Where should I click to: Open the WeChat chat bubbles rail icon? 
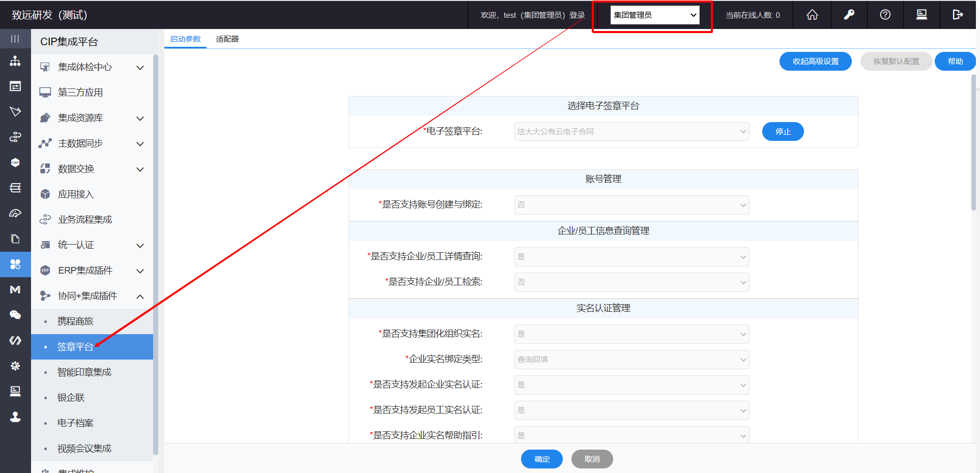[15, 315]
